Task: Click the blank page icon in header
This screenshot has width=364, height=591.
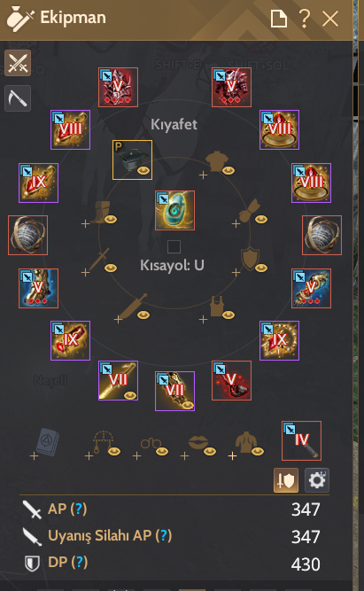Action: point(279,19)
